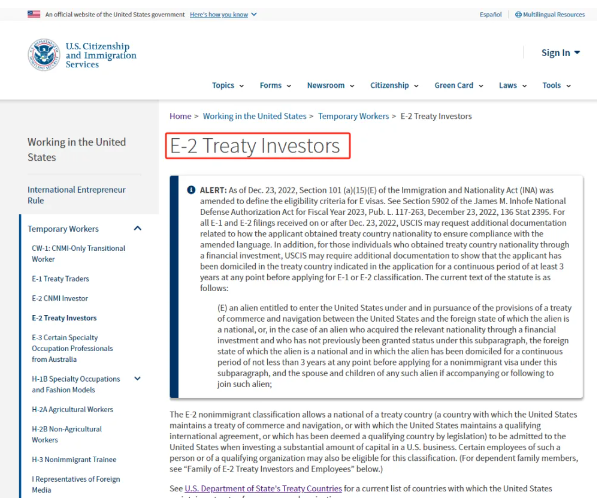
Task: Open the Green Card menu
Action: [x=459, y=85]
